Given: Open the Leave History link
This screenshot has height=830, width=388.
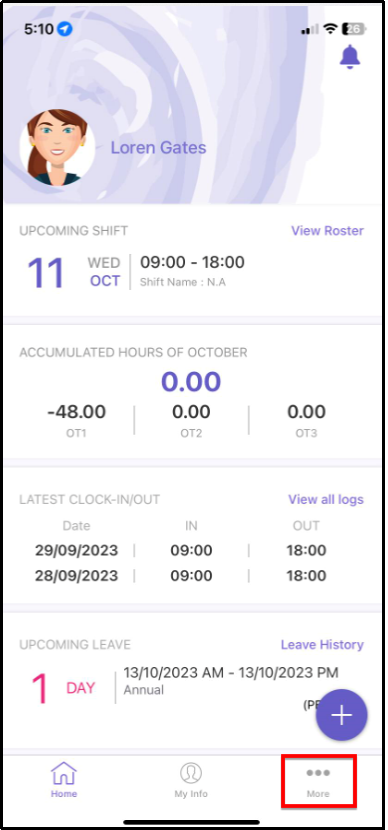Looking at the screenshot, I should pos(322,645).
